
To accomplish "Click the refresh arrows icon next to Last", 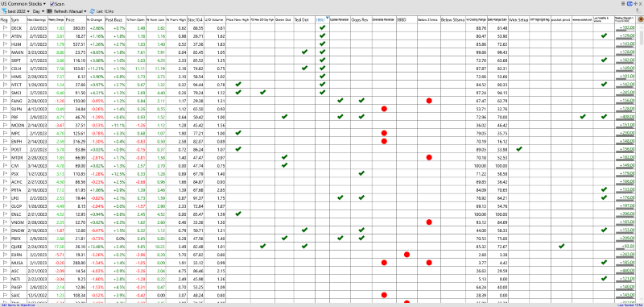I will [92, 11].
